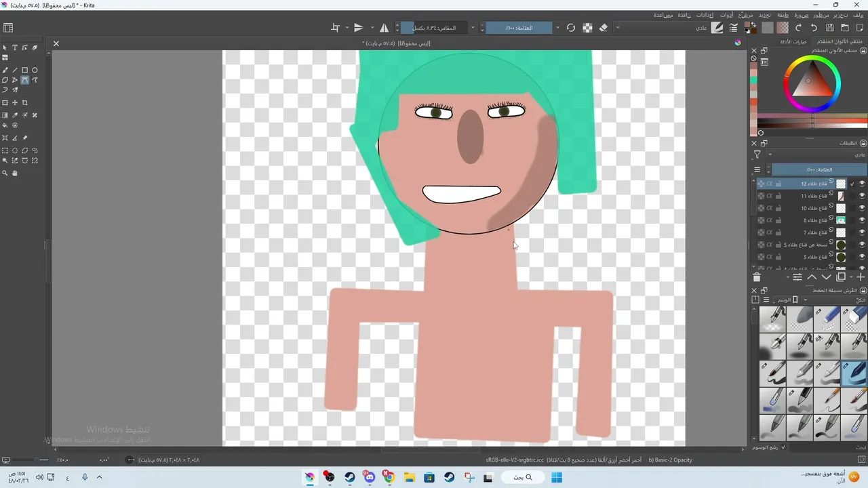Select the Rectangular Selection tool

(5, 150)
